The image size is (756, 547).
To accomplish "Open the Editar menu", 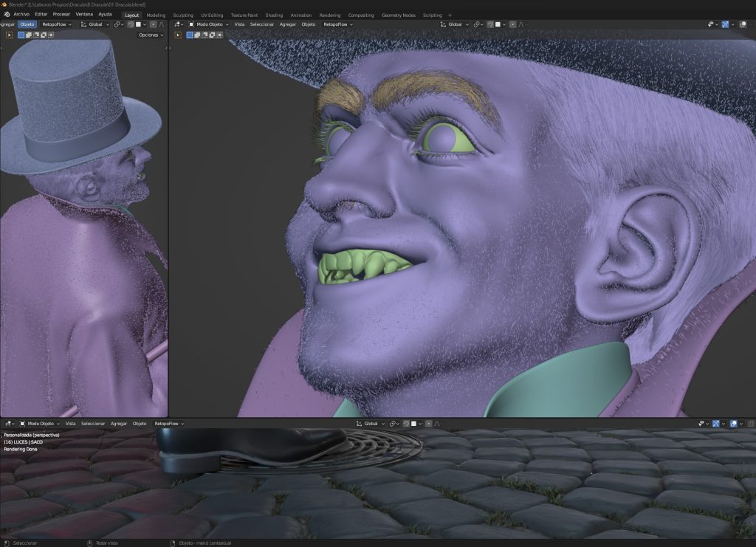I will click(x=41, y=15).
